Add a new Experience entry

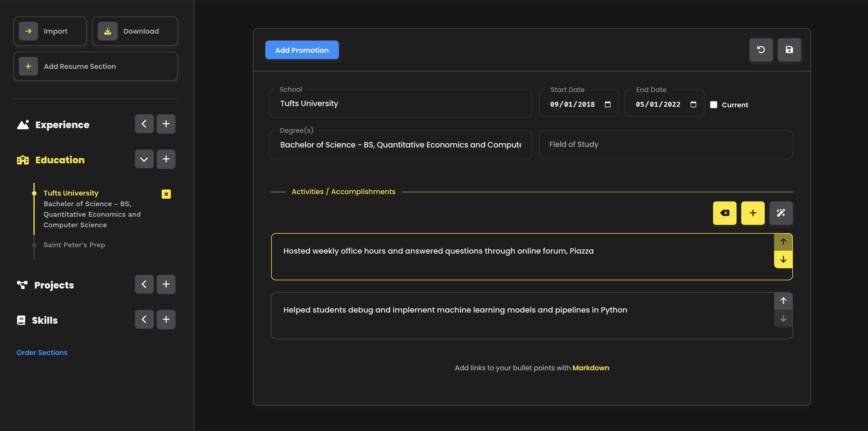166,124
